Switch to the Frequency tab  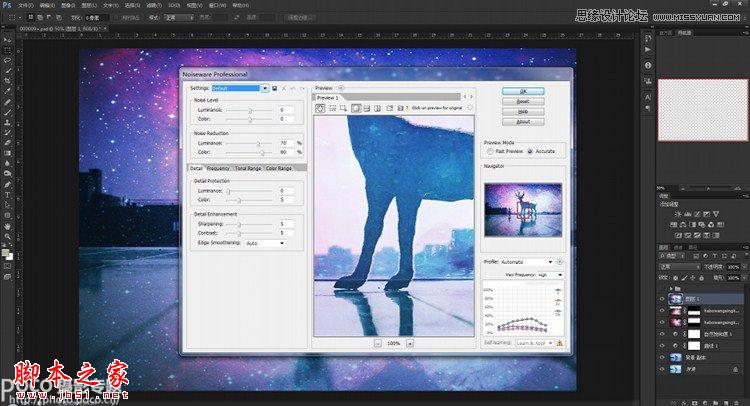point(218,168)
